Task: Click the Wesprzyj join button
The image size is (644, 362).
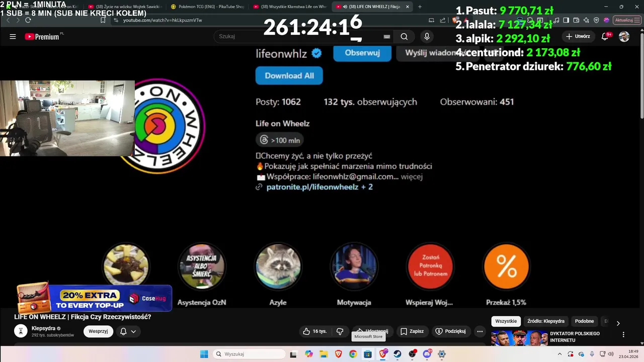Action: pyautogui.click(x=98, y=331)
